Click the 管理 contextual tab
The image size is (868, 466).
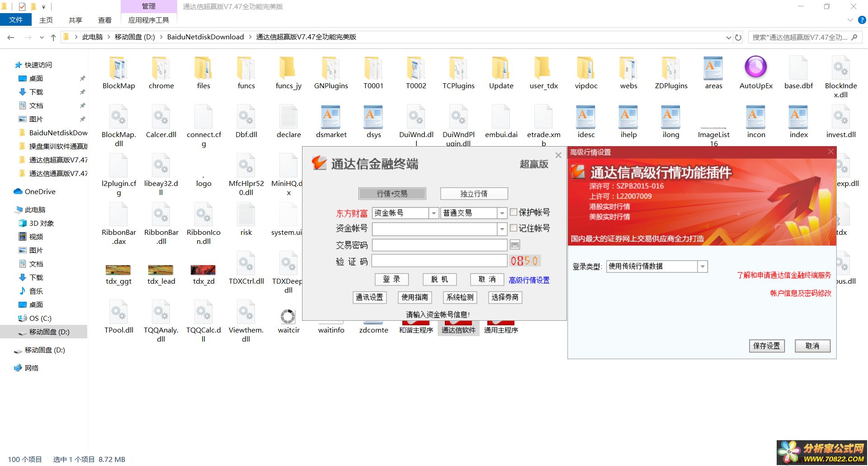pyautogui.click(x=149, y=6)
